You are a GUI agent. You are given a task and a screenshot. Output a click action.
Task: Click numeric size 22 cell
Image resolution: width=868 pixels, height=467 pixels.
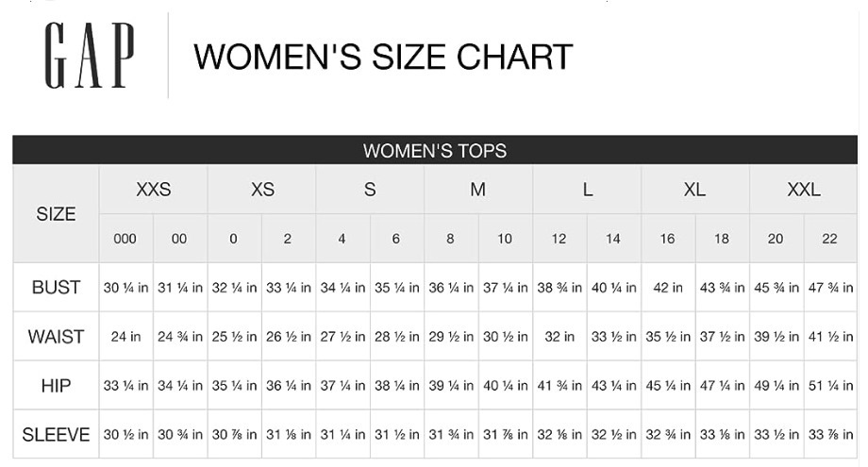[829, 239]
